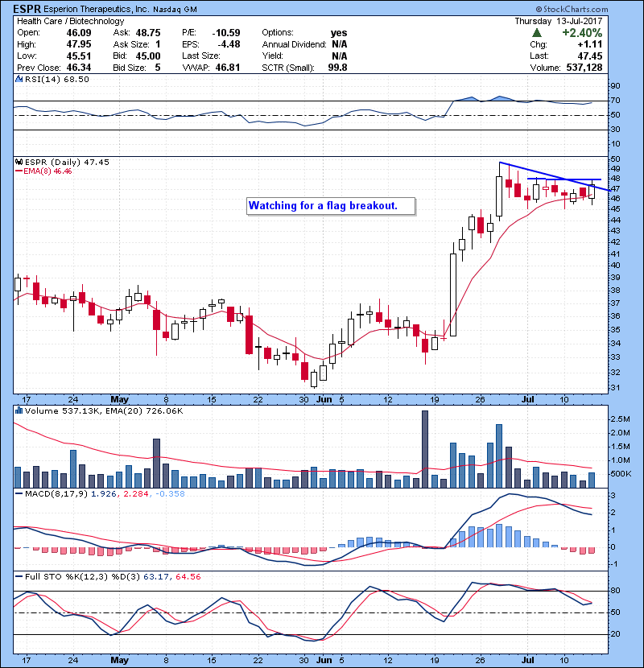Image resolution: width=644 pixels, height=668 pixels.
Task: Click the RSI value 68.50 text
Action: (x=75, y=79)
